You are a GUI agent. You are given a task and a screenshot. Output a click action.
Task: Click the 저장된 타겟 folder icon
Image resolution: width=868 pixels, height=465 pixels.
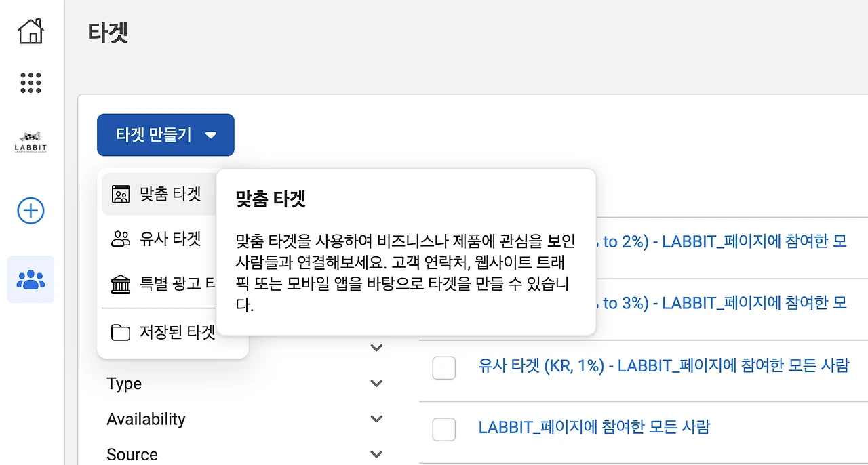click(121, 332)
